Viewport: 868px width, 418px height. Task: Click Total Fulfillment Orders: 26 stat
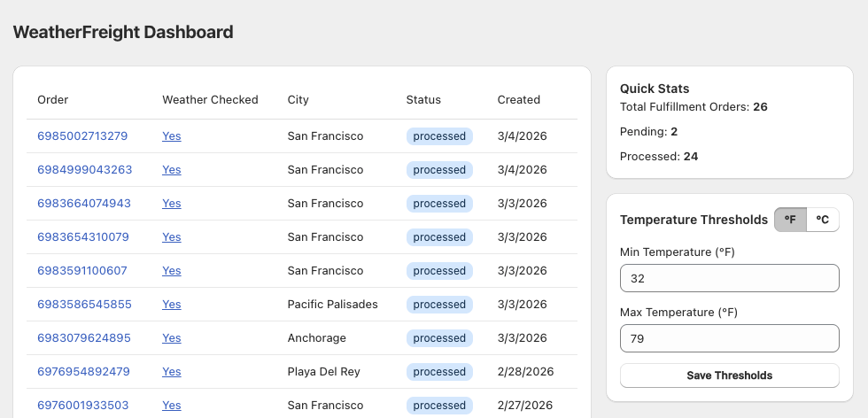click(694, 107)
